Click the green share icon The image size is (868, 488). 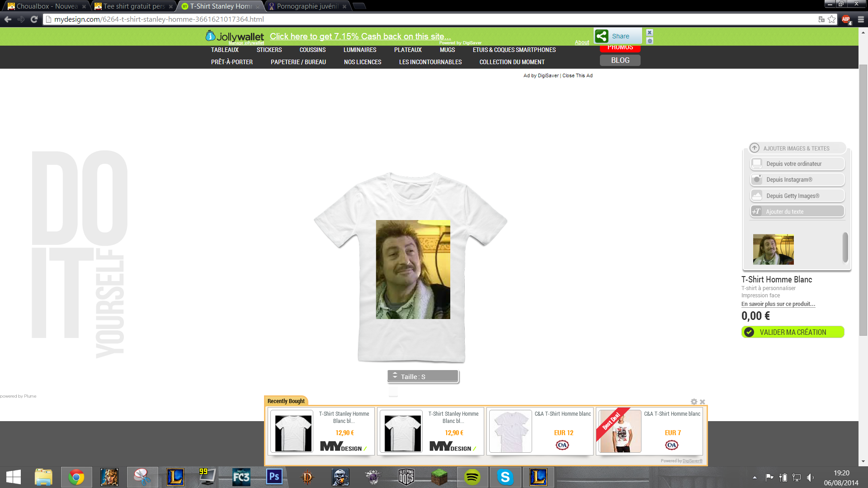602,36
